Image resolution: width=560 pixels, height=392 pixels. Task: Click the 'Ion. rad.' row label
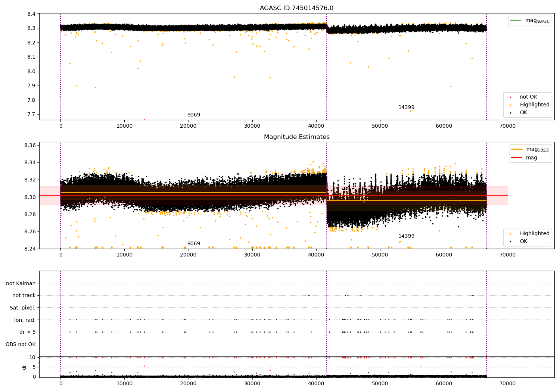click(25, 320)
